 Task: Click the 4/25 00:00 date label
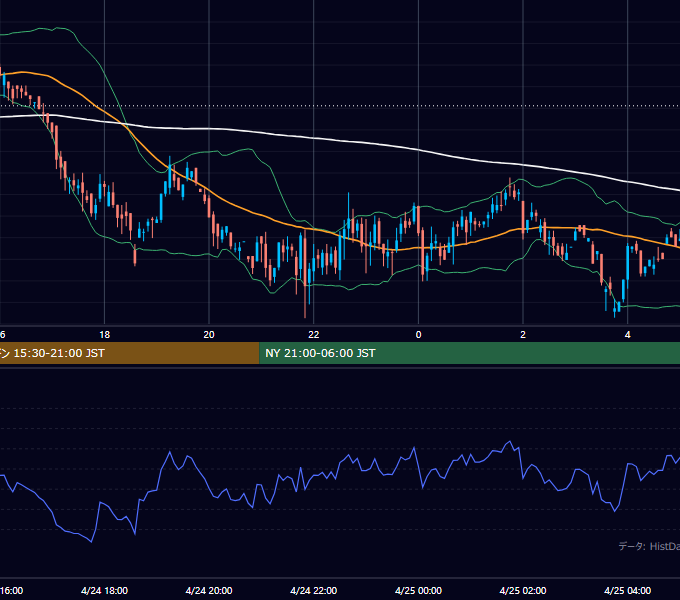click(418, 590)
